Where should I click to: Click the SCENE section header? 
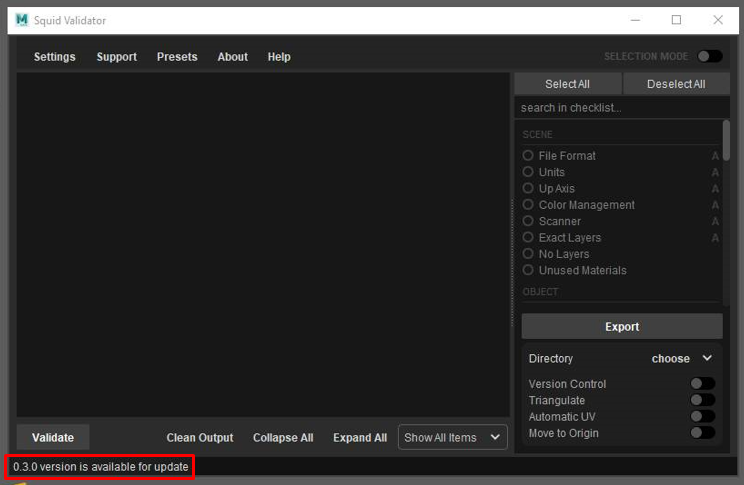537,135
